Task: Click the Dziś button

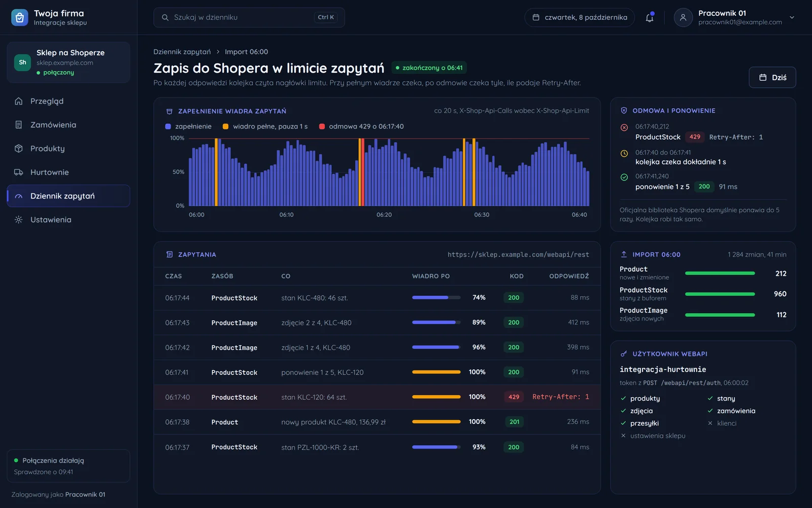Action: click(772, 77)
